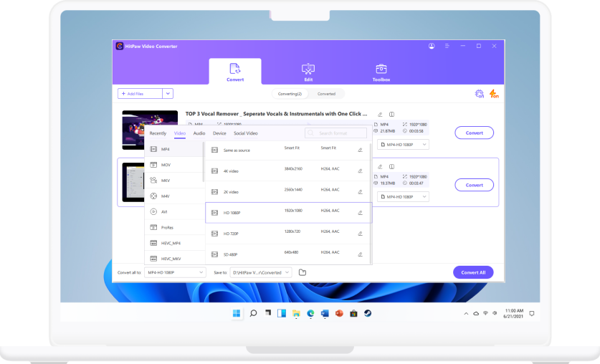
Task: Launch Microsoft Edge from taskbar
Action: point(310,314)
